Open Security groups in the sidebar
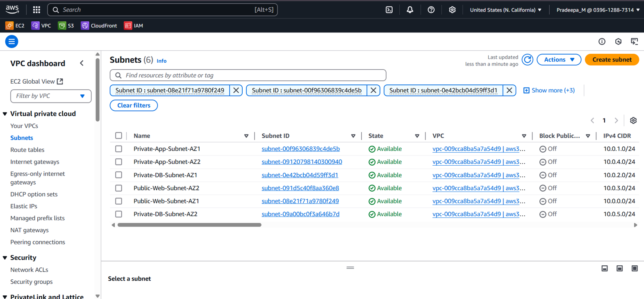The width and height of the screenshot is (644, 299). 32,282
